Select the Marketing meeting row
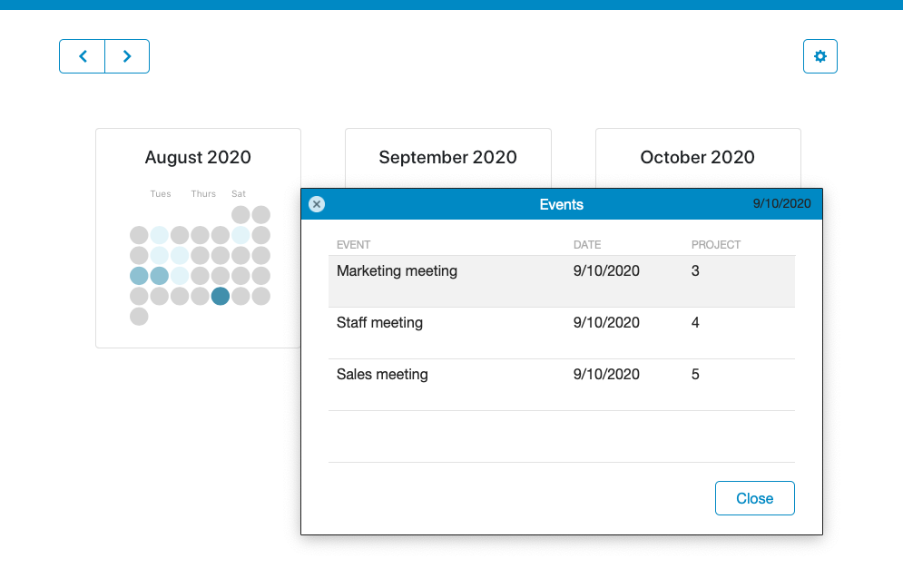 pyautogui.click(x=562, y=281)
